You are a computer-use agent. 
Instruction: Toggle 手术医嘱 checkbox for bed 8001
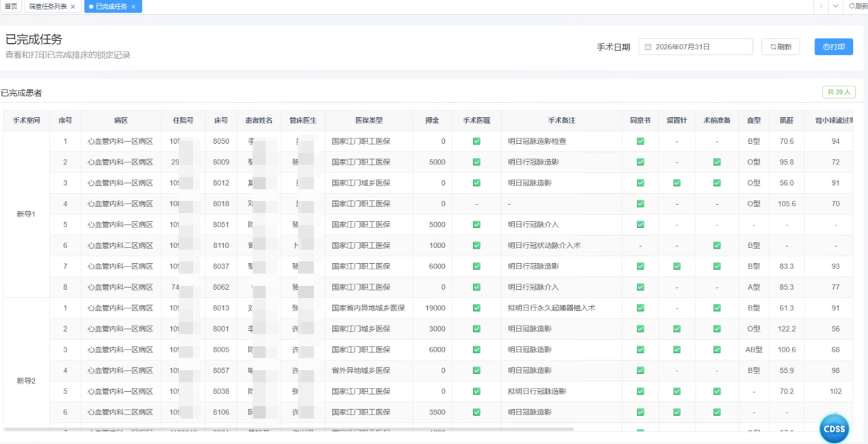coord(476,329)
